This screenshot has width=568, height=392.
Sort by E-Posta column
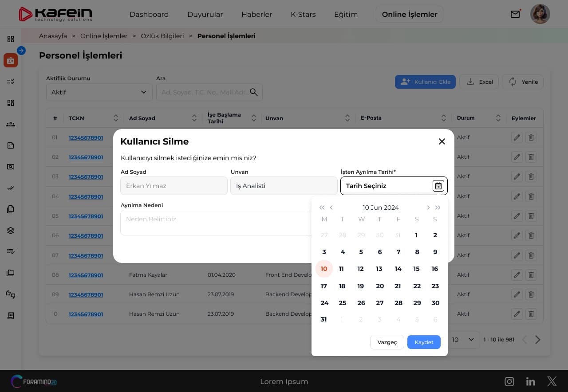[x=444, y=118]
